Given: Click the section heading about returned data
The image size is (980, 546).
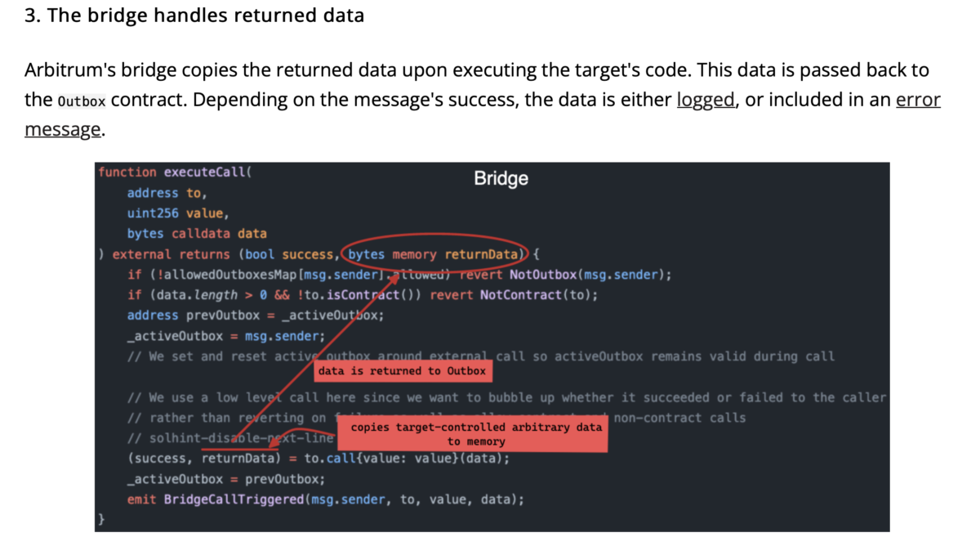Looking at the screenshot, I should [194, 16].
